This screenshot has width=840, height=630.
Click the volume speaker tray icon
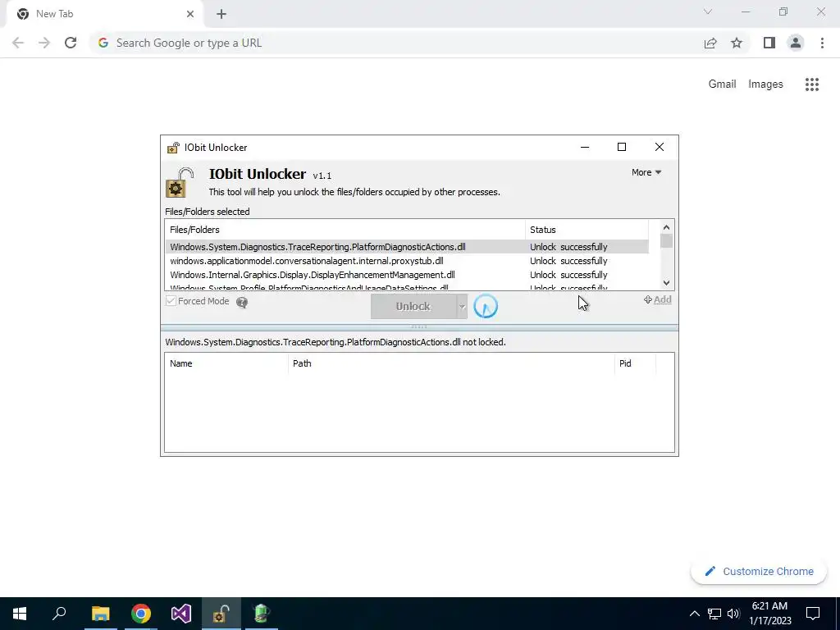[733, 614]
